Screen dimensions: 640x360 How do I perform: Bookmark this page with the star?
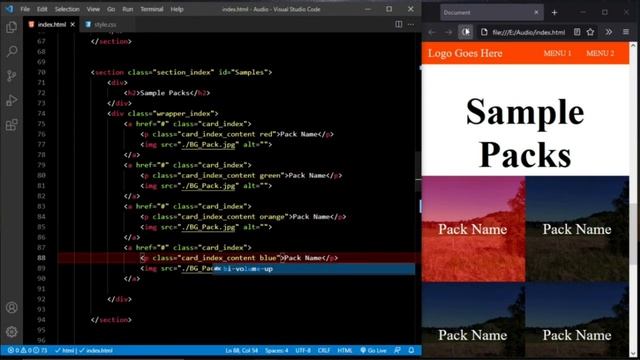pyautogui.click(x=590, y=32)
